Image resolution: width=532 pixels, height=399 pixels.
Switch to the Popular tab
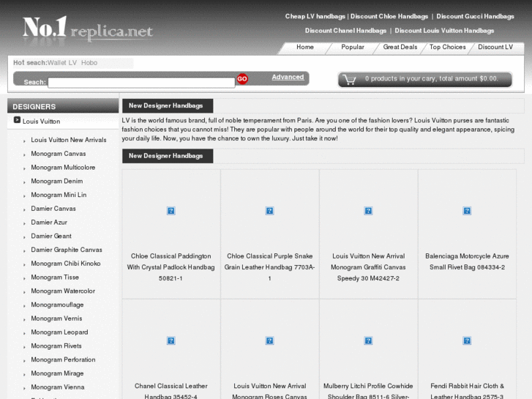click(353, 47)
